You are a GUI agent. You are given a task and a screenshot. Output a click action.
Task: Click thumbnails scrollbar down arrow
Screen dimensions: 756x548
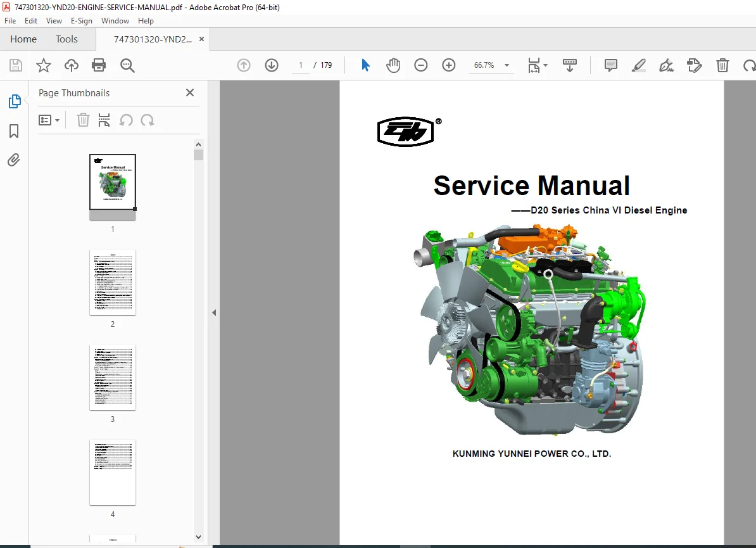pyautogui.click(x=198, y=537)
